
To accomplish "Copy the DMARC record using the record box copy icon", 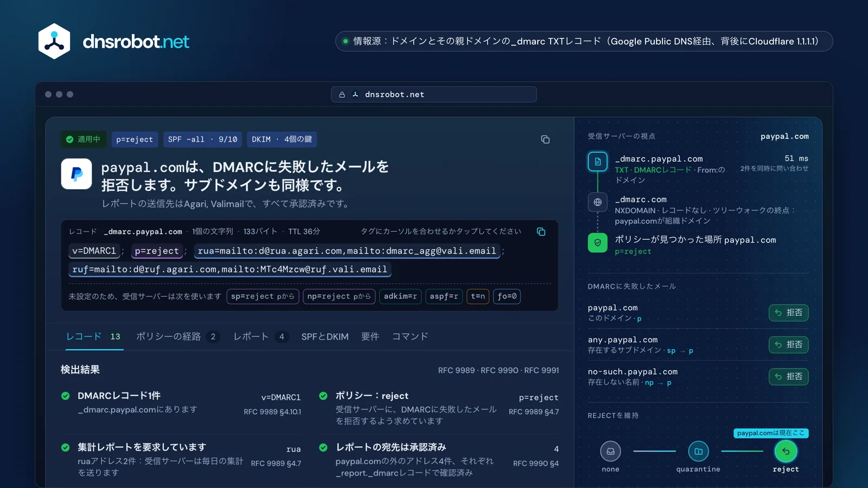I will [541, 232].
